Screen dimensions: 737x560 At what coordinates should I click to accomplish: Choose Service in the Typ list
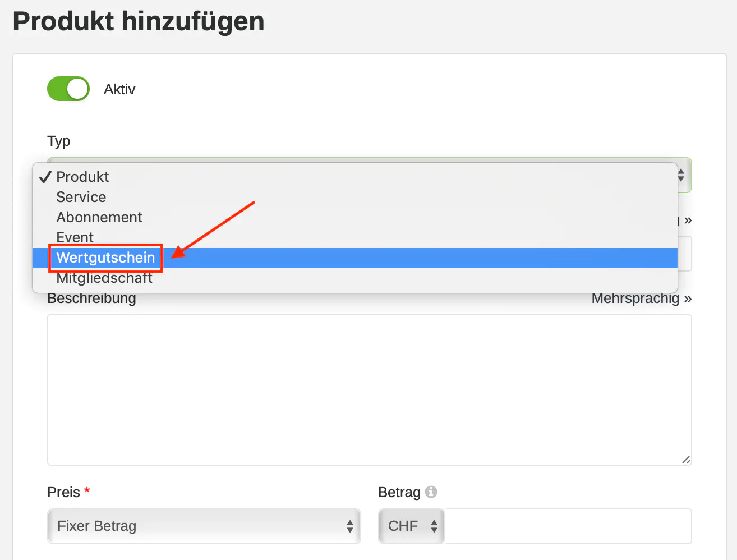[81, 197]
